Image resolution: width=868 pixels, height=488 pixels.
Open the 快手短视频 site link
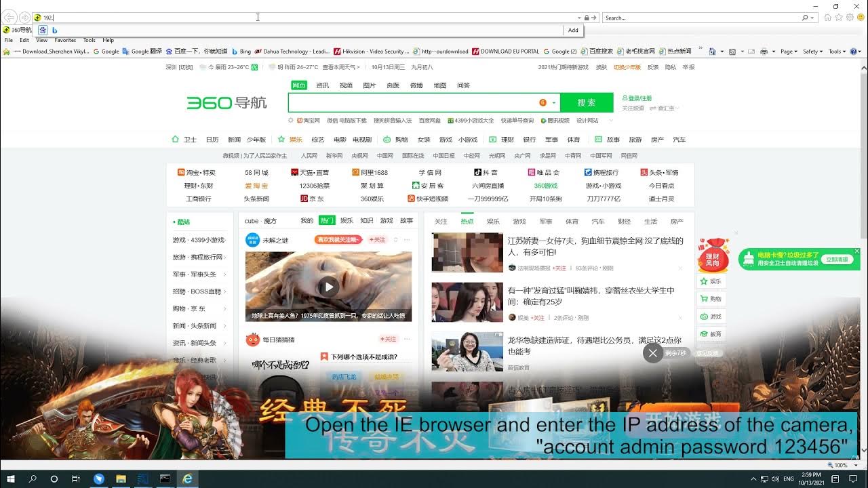(x=428, y=199)
